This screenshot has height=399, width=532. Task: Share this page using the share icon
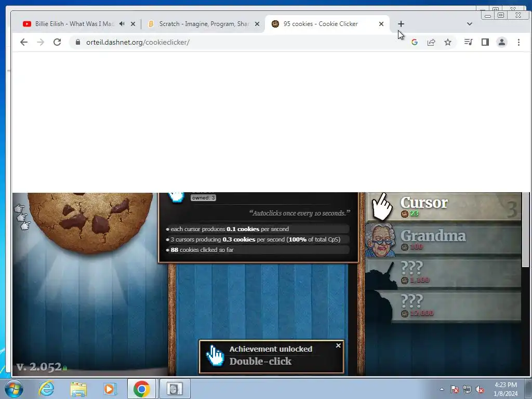pyautogui.click(x=431, y=42)
